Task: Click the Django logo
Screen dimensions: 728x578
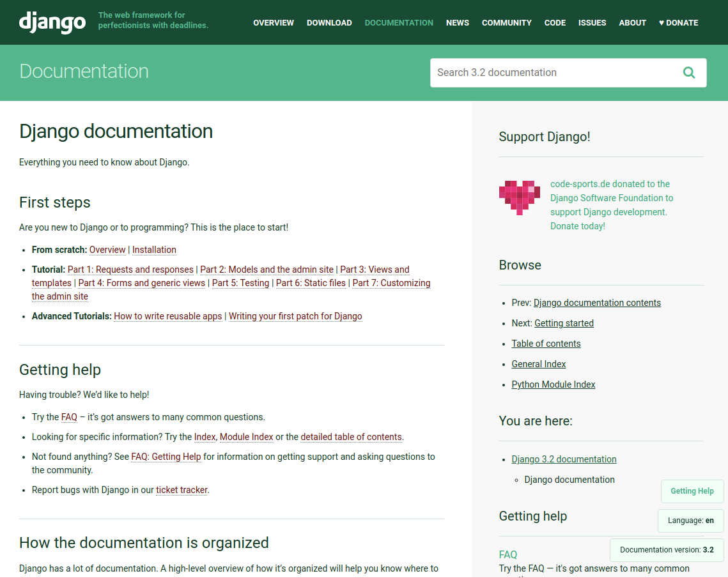Action: 52,22
